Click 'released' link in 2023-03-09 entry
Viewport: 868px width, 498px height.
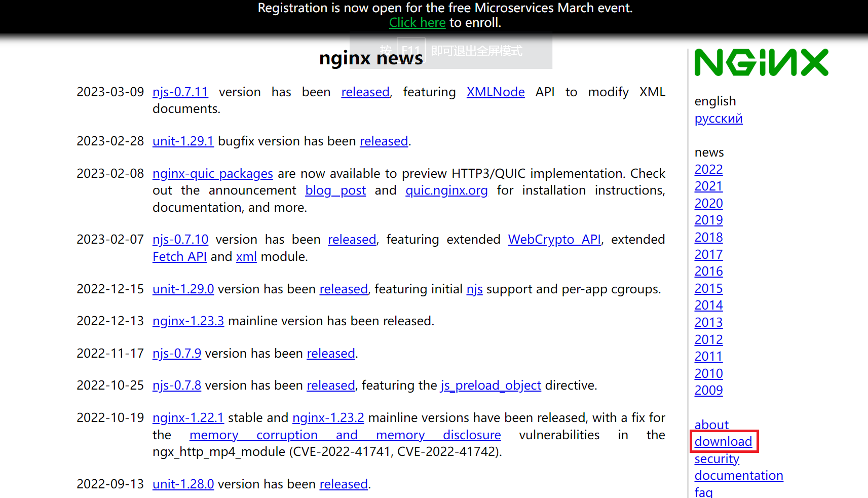click(x=365, y=92)
